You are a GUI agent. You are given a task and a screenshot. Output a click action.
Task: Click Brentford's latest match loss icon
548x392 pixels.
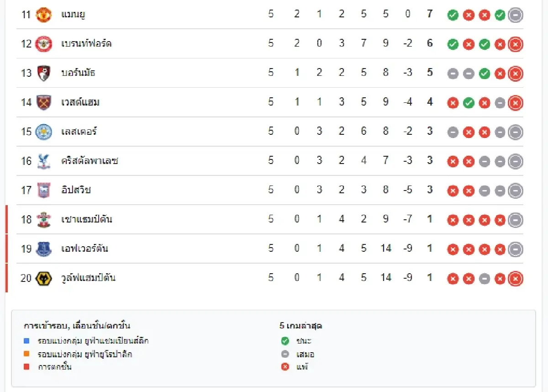[x=516, y=44]
